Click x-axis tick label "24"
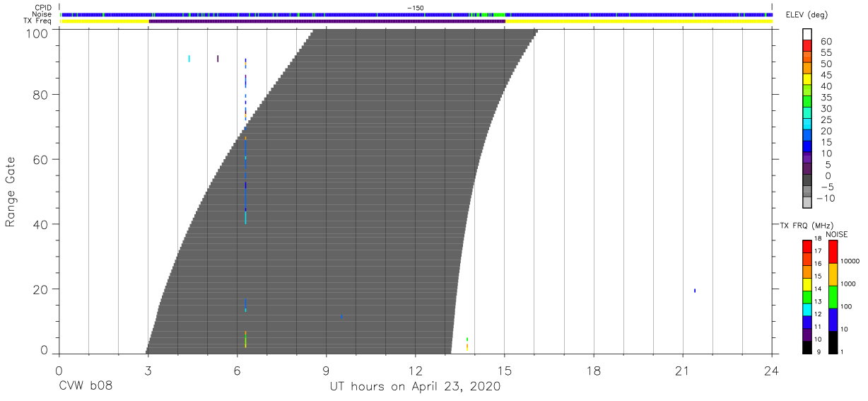The height and width of the screenshot is (401, 868). pyautogui.click(x=772, y=371)
